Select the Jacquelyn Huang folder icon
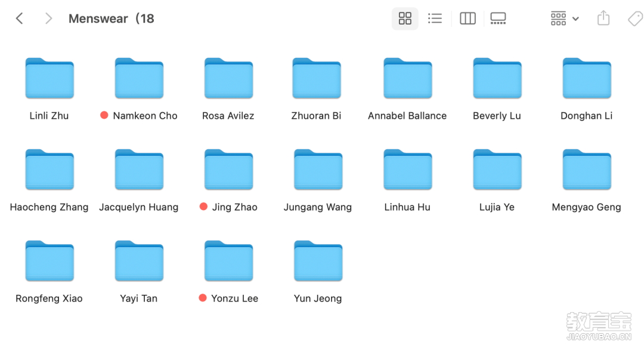644x354 pixels. 139,170
